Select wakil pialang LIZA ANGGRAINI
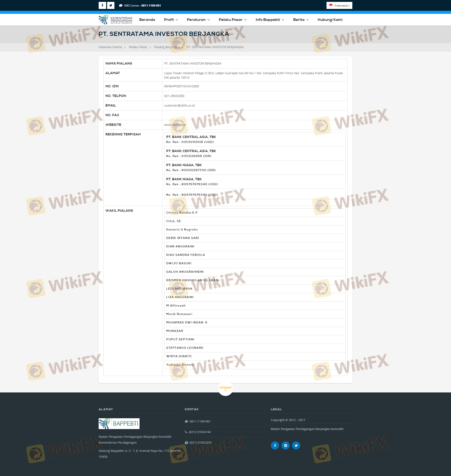This screenshot has height=476, width=451. (255, 297)
